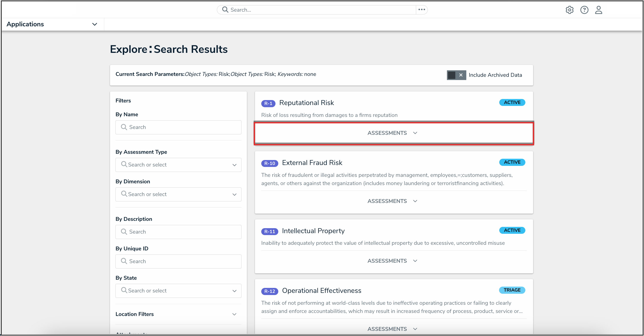Screen dimensions: 644x336
Task: Open the settings gear icon
Action: coord(569,10)
